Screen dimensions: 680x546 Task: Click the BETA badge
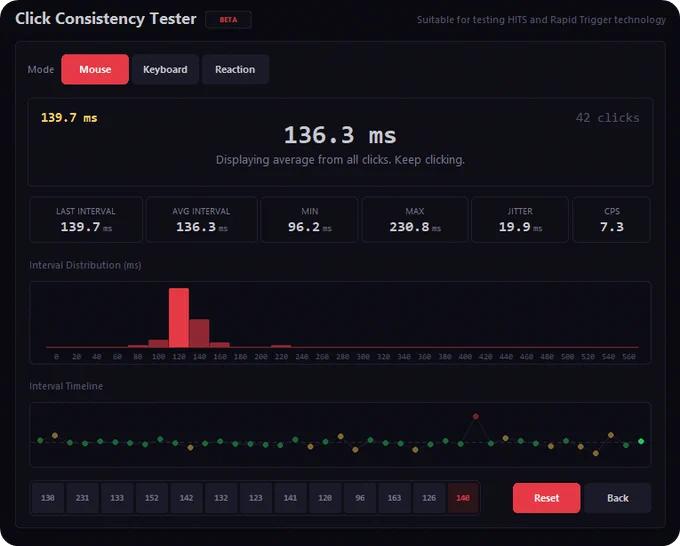point(228,20)
